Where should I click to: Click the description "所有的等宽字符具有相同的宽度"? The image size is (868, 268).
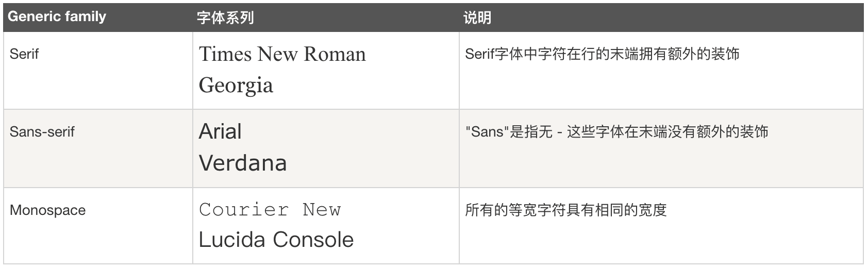pos(565,210)
